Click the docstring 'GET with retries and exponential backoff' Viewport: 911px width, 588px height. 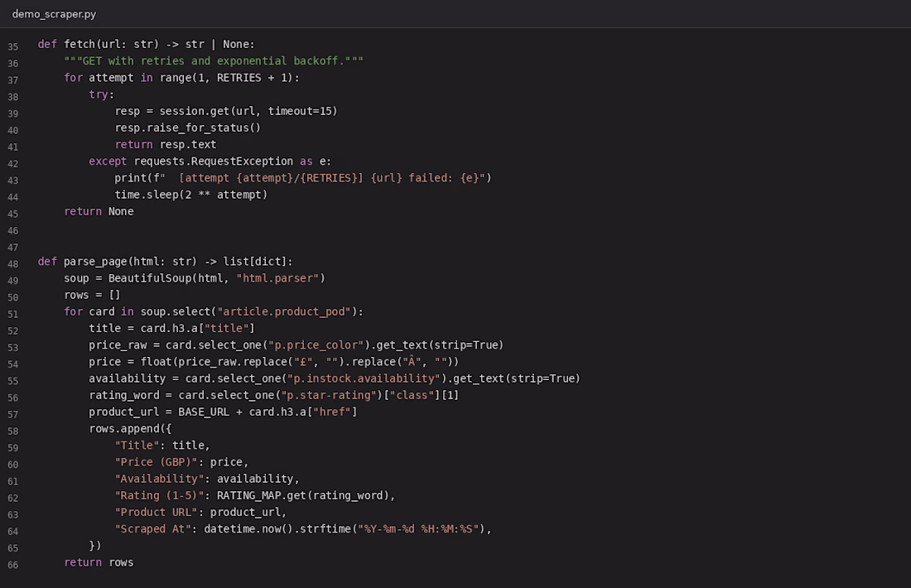point(214,61)
